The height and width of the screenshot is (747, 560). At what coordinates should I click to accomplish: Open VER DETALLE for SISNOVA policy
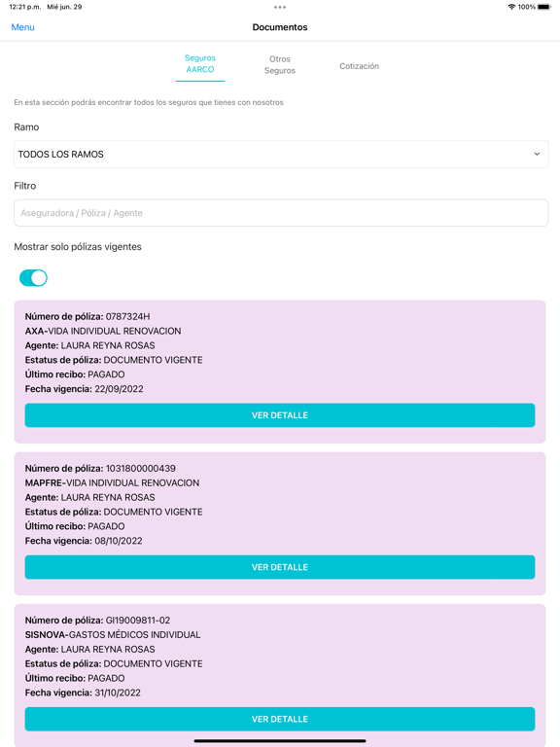(x=280, y=719)
